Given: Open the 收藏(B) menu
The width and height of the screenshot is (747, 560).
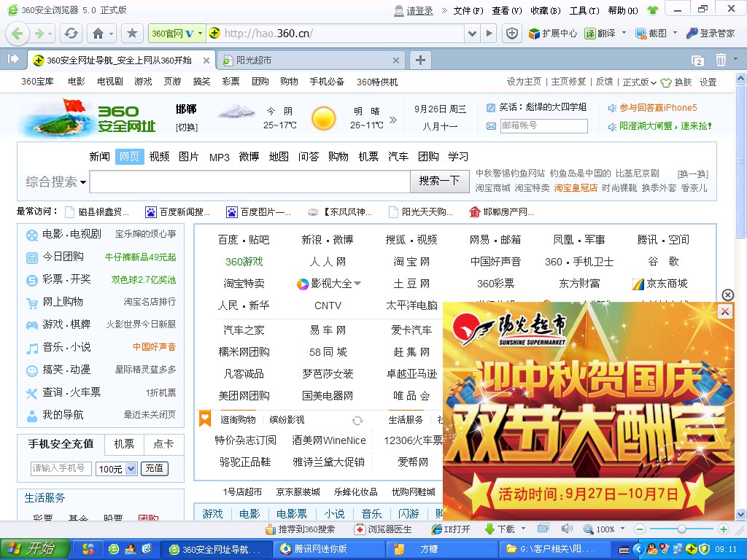Looking at the screenshot, I should point(546,10).
